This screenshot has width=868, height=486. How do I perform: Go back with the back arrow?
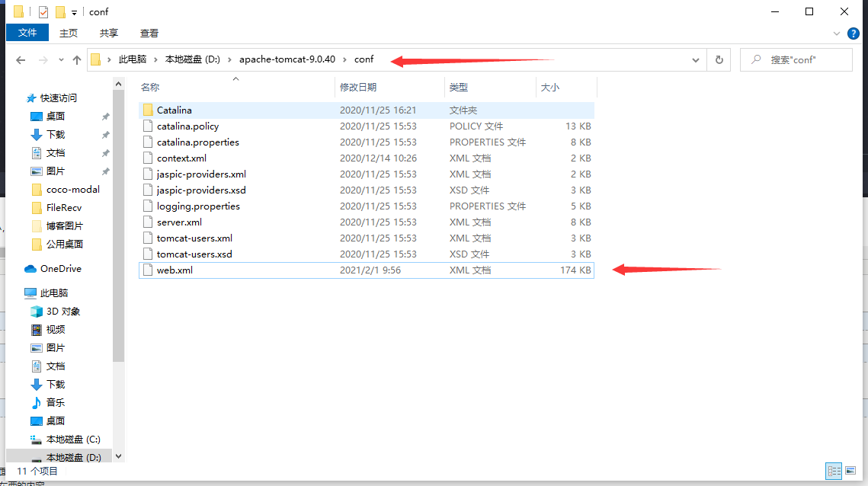tap(21, 59)
